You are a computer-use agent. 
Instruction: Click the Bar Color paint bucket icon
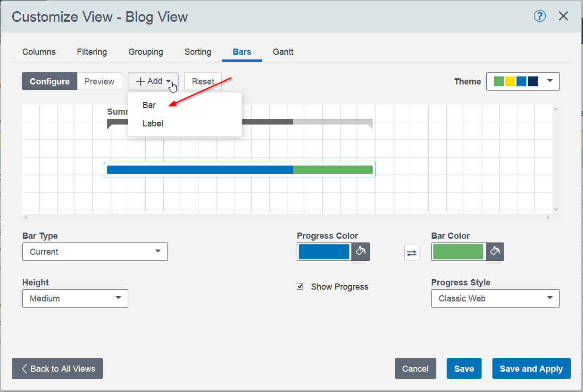[495, 251]
